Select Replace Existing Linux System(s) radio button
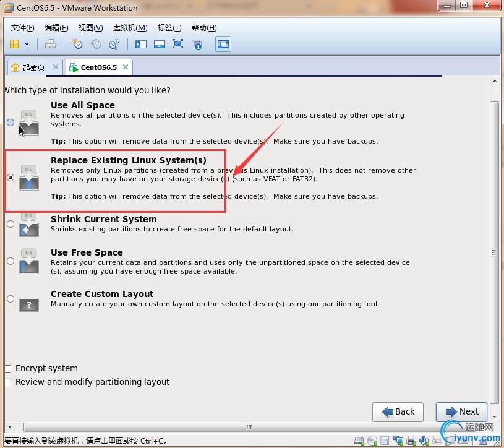504x448 pixels. click(x=11, y=178)
